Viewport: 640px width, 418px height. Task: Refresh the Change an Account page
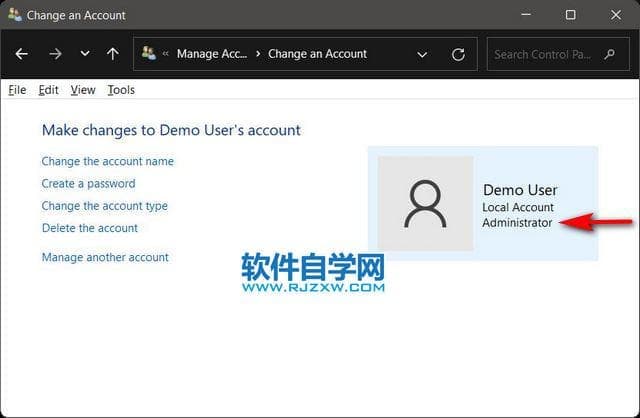pos(458,54)
